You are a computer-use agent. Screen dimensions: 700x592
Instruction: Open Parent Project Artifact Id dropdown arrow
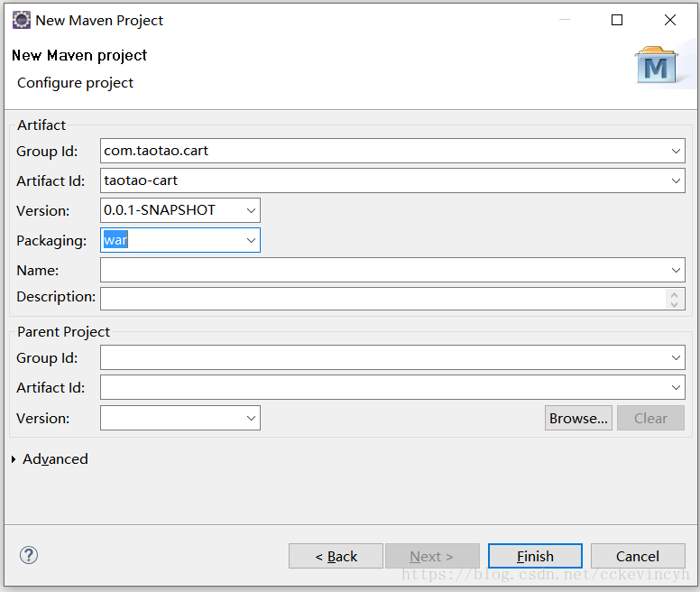click(x=676, y=387)
